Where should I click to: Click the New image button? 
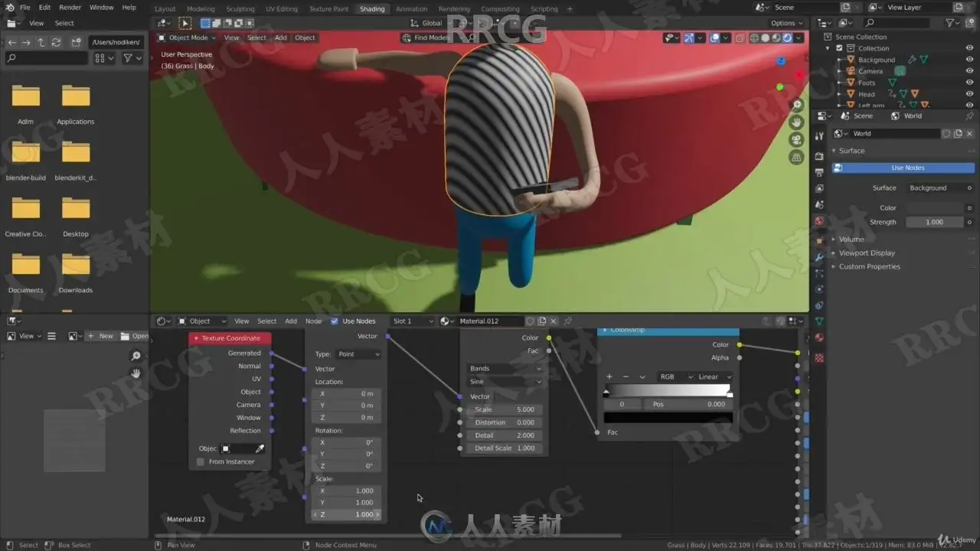click(100, 336)
